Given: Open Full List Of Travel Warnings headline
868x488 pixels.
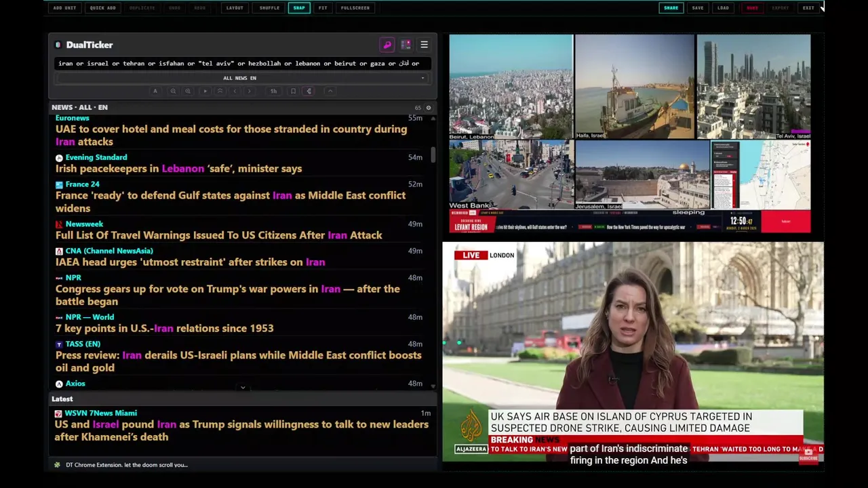Looking at the screenshot, I should click(219, 235).
